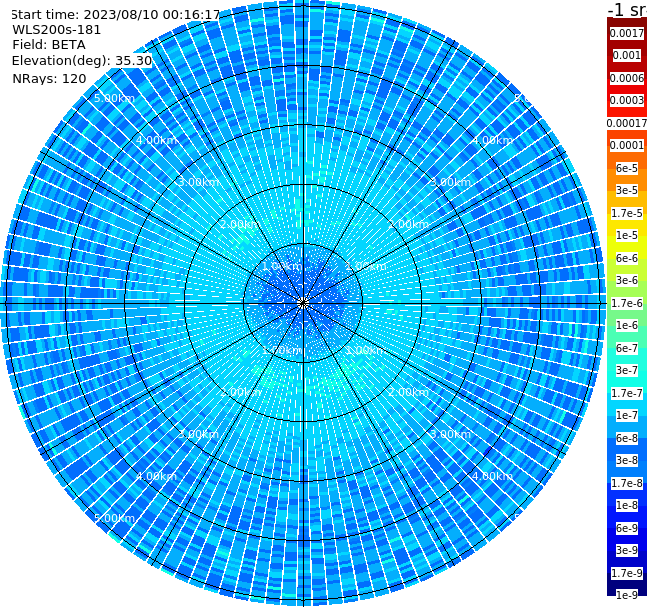The image size is (647, 607).
Task: Select the 1.7e-6 colorbar value
Action: point(627,303)
